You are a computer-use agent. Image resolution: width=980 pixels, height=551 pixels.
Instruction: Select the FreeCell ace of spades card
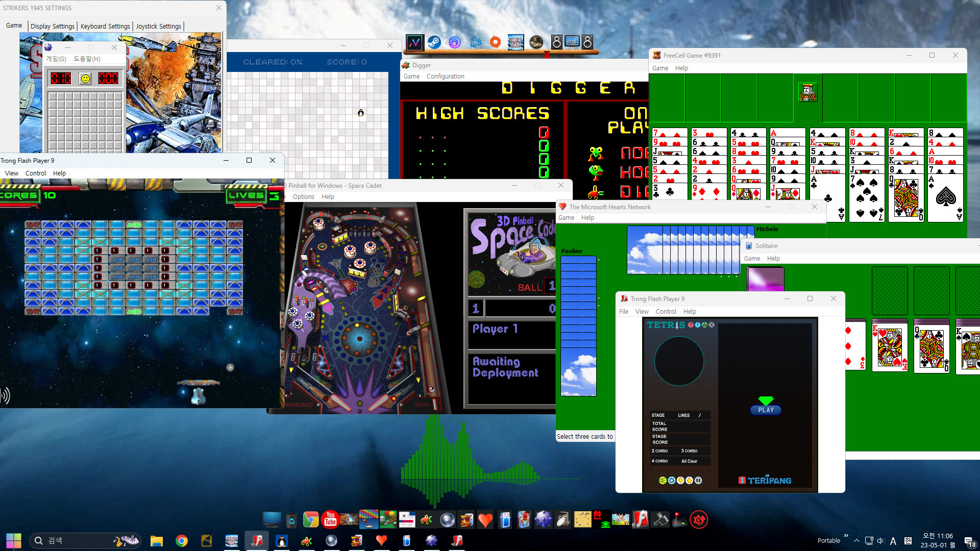(x=945, y=198)
